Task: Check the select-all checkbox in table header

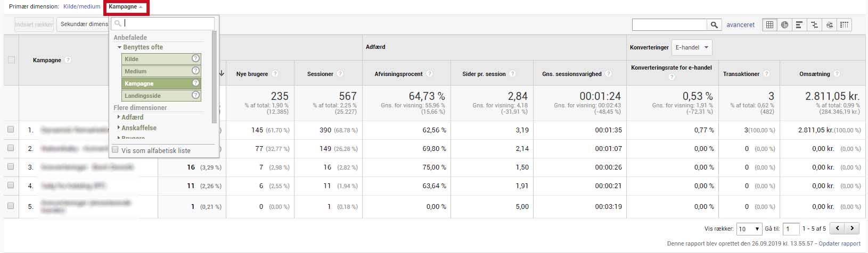Action: [11, 60]
